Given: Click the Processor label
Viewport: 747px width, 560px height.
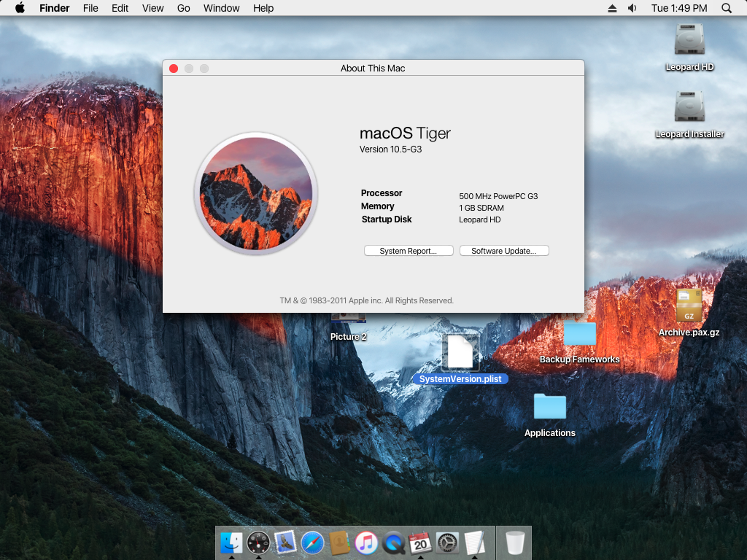Looking at the screenshot, I should coord(381,192).
